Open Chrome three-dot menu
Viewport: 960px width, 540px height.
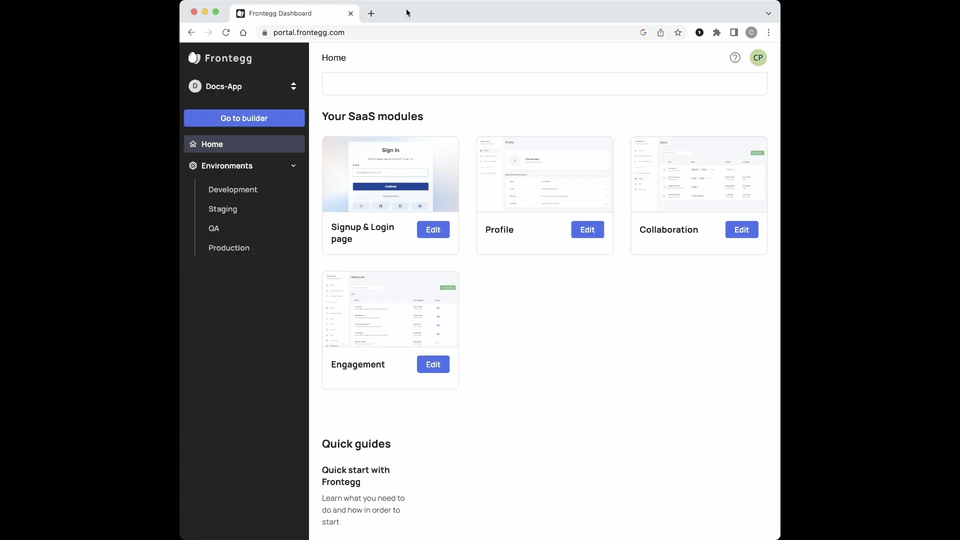click(768, 32)
